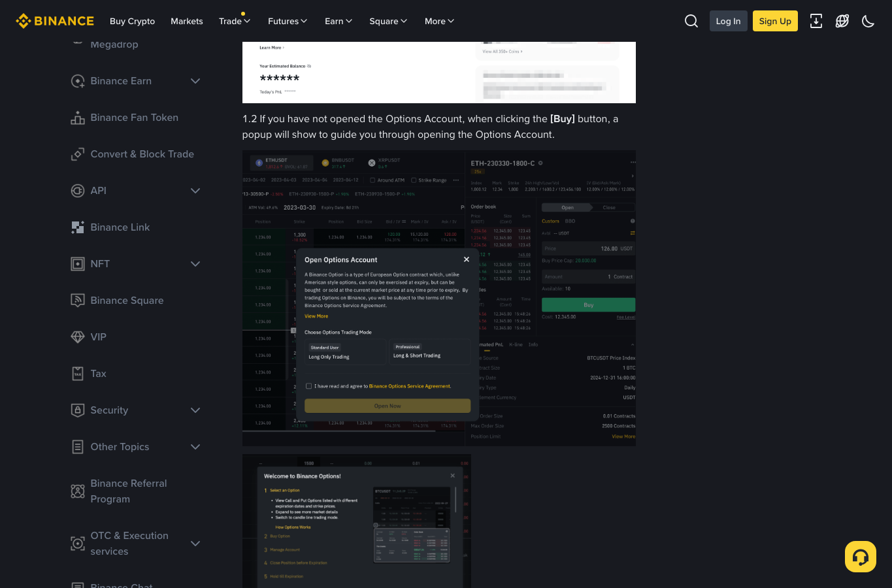Click the Security label text
892x588 pixels.
click(109, 410)
